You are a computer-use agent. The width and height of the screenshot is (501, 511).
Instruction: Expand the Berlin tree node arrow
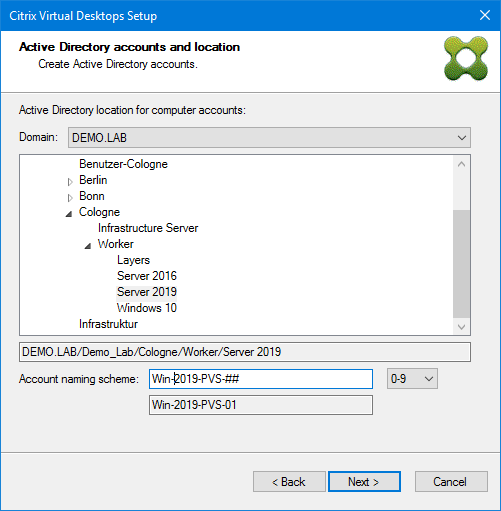(70, 182)
